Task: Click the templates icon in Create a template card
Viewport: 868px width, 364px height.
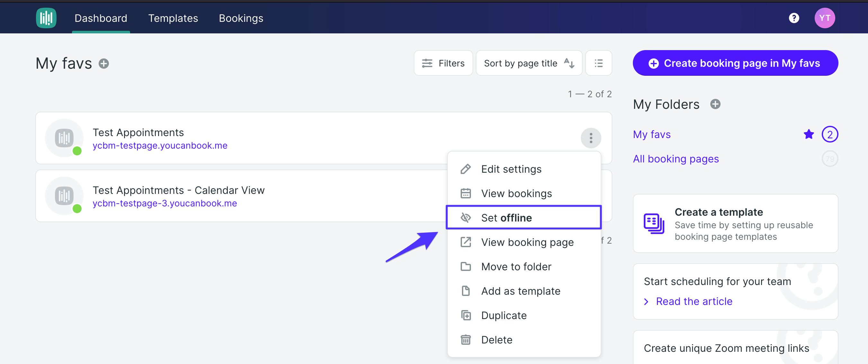Action: tap(654, 223)
